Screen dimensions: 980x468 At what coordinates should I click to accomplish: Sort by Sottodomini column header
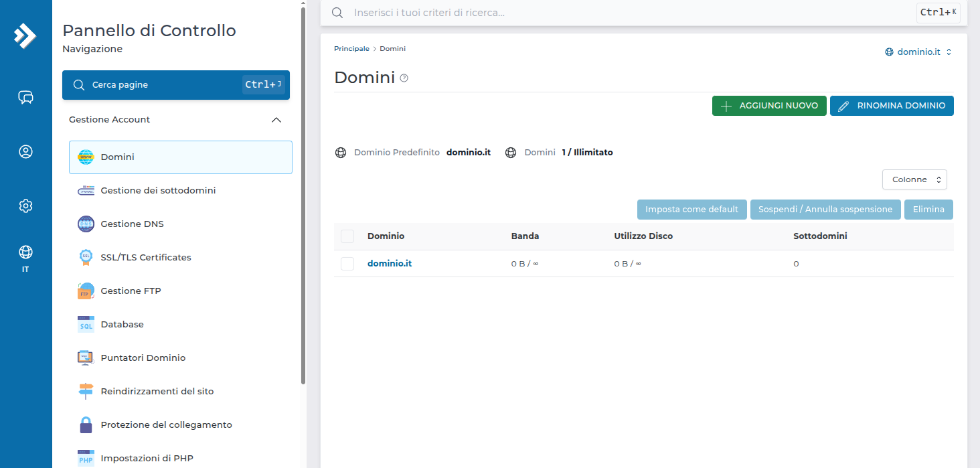[820, 236]
